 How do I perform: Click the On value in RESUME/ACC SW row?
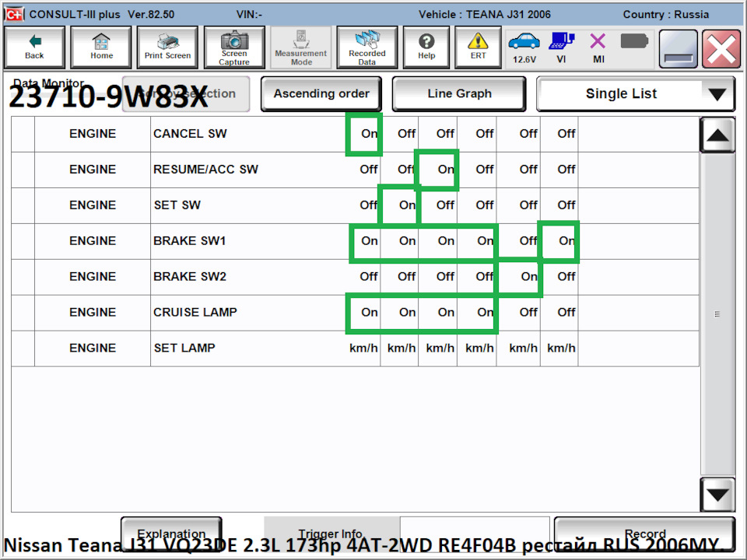pos(446,170)
